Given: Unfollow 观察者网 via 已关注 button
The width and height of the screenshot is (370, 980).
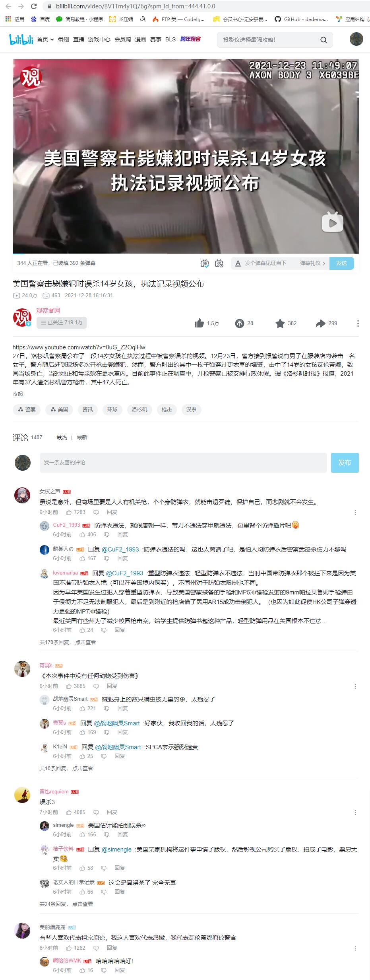Looking at the screenshot, I should click(x=62, y=323).
